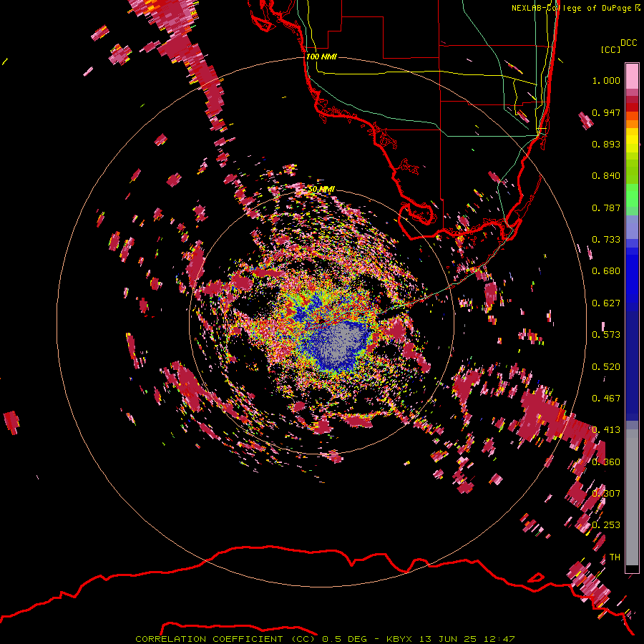This screenshot has width=644, height=644.
Task: Click the 13 JUN 25 date text
Action: click(448, 639)
